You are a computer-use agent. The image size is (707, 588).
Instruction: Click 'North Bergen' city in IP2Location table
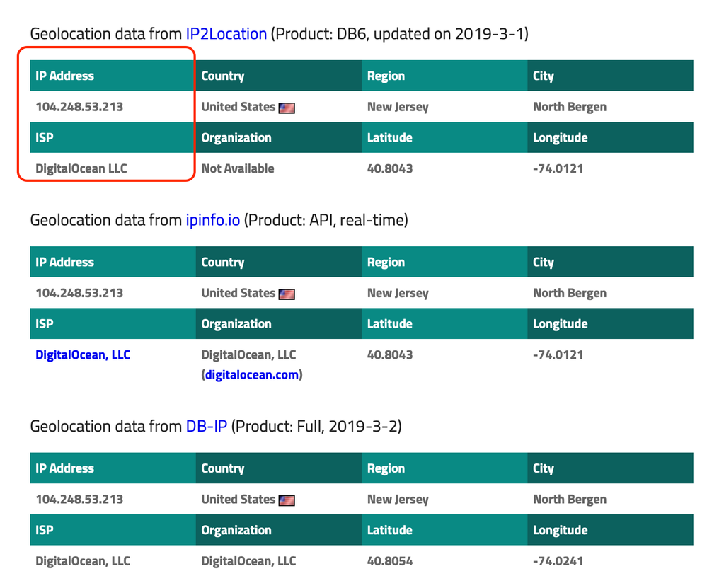point(570,107)
